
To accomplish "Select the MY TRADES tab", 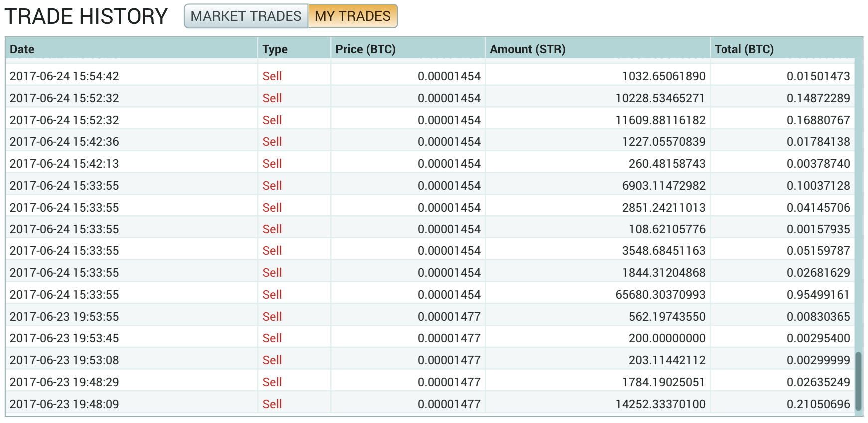I will click(x=353, y=16).
